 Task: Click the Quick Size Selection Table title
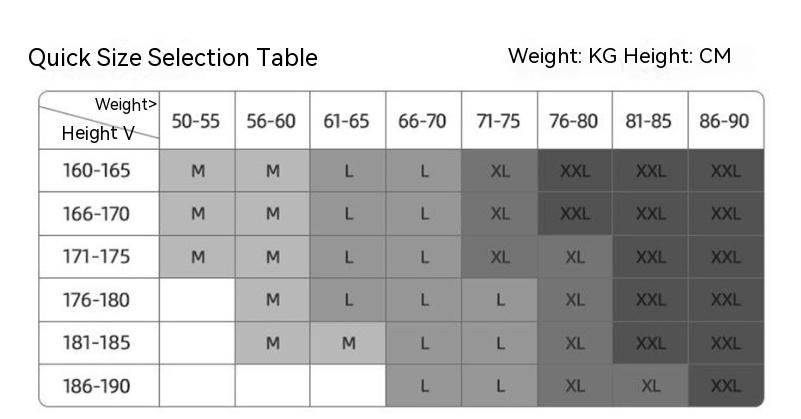click(173, 58)
